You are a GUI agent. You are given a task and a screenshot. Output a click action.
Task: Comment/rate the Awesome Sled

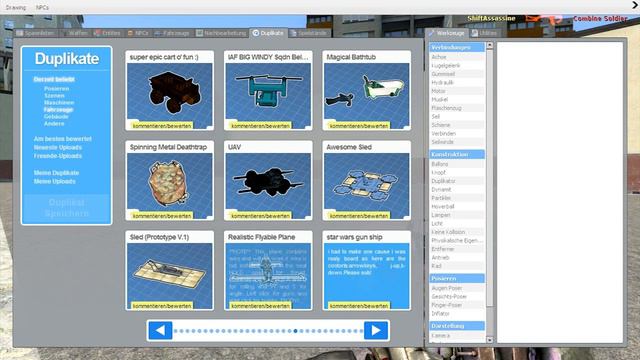pyautogui.click(x=359, y=216)
